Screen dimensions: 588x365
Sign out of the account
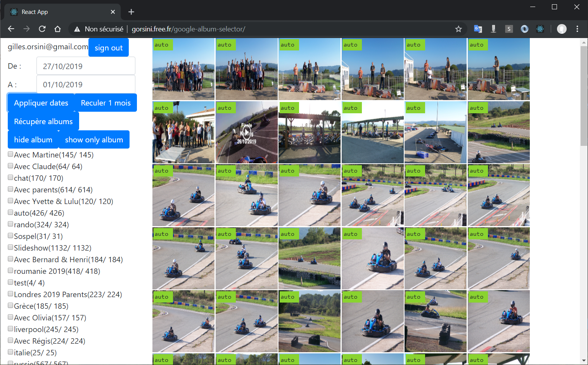click(x=109, y=48)
